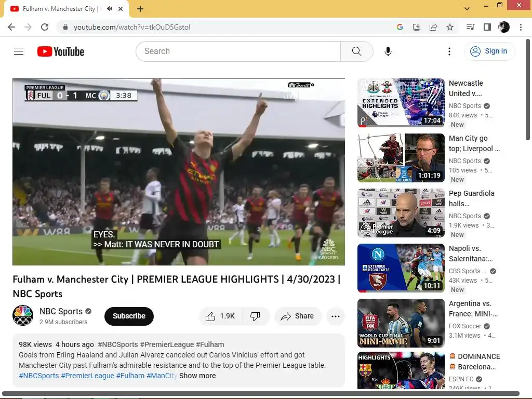Open the Chrome profile avatar
Screen dimensions: 532x399
click(x=504, y=27)
